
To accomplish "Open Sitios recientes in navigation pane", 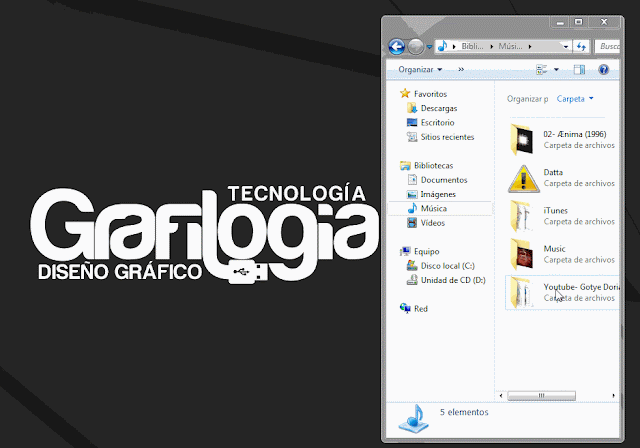I will (x=447, y=137).
